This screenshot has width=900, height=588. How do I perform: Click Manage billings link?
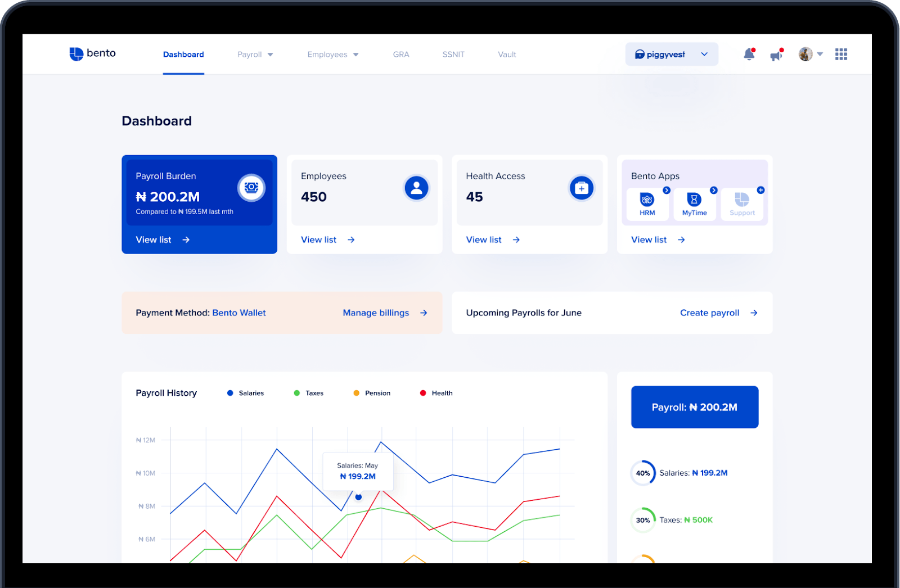tap(376, 313)
